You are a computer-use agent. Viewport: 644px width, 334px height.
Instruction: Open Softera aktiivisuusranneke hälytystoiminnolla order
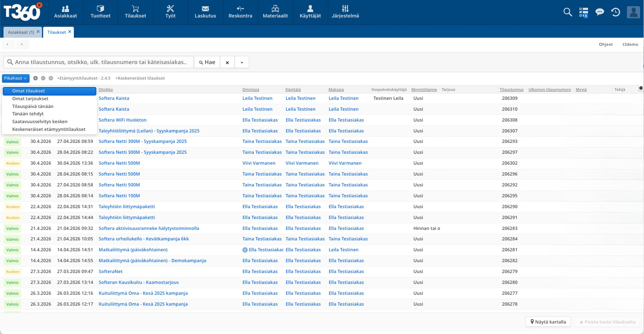(149, 228)
